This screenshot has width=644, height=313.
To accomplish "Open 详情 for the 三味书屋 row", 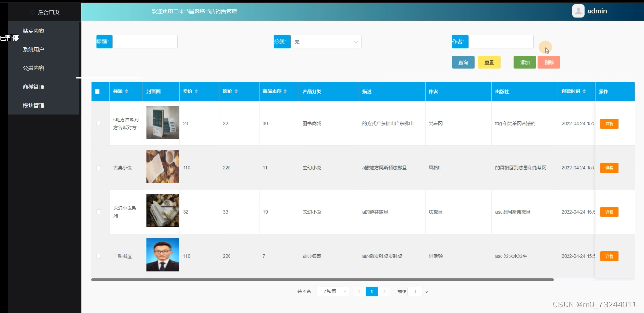I will tap(609, 256).
